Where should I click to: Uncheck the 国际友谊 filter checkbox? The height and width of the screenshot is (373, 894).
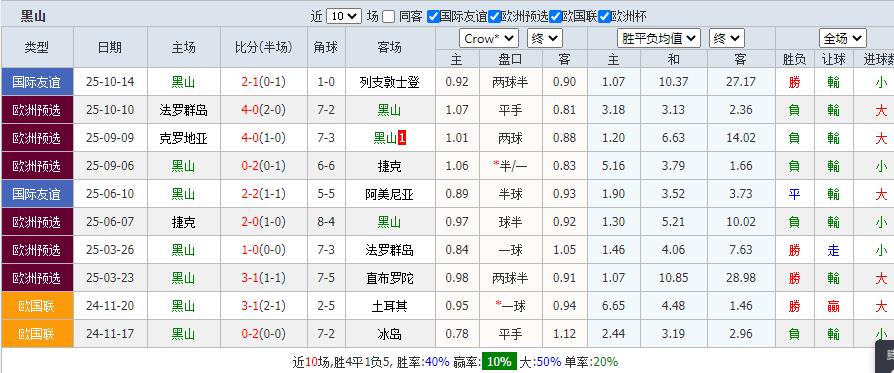click(433, 17)
